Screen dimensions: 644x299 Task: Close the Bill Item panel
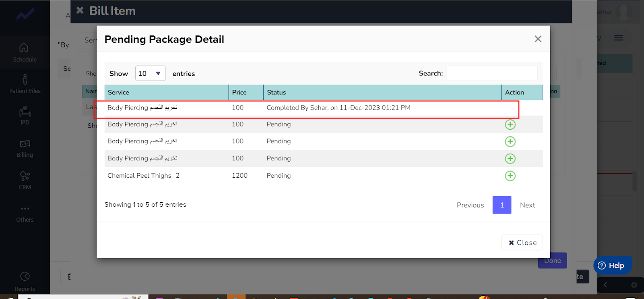(x=80, y=10)
